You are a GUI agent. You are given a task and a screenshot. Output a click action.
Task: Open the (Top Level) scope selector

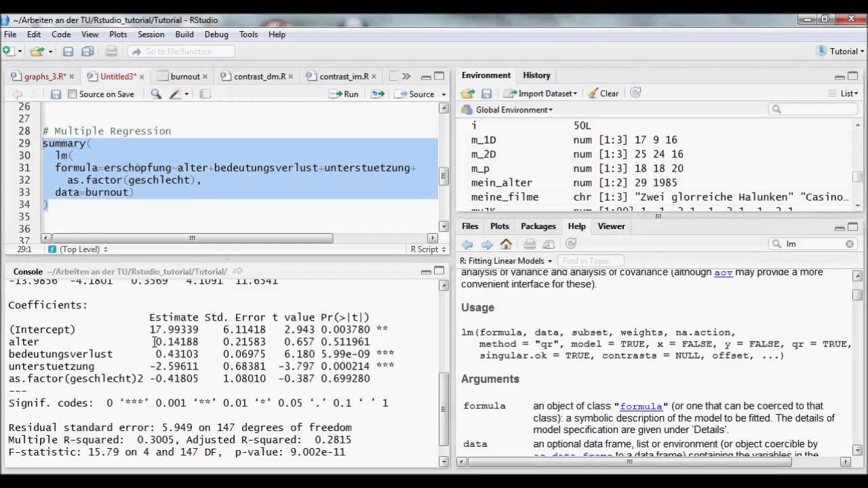coord(78,249)
